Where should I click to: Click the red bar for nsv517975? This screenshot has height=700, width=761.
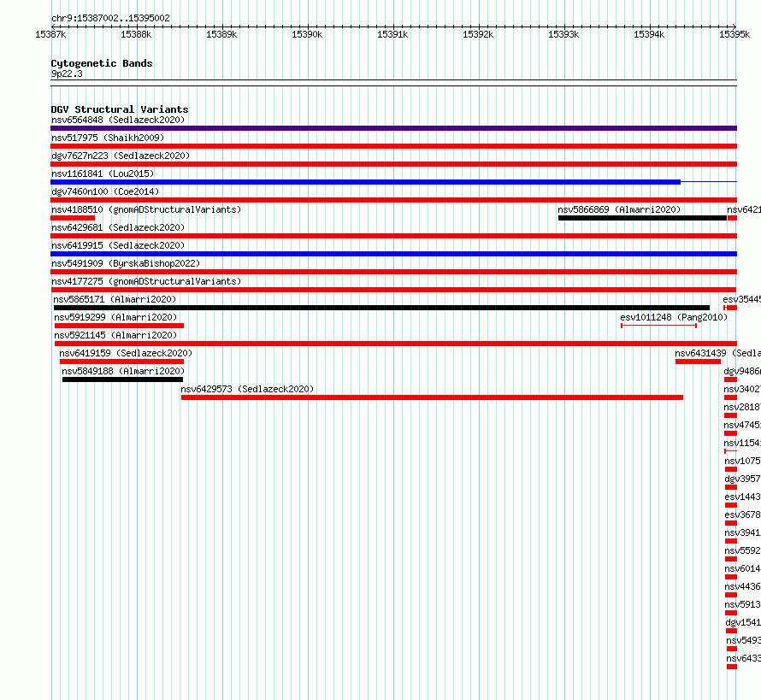393,146
